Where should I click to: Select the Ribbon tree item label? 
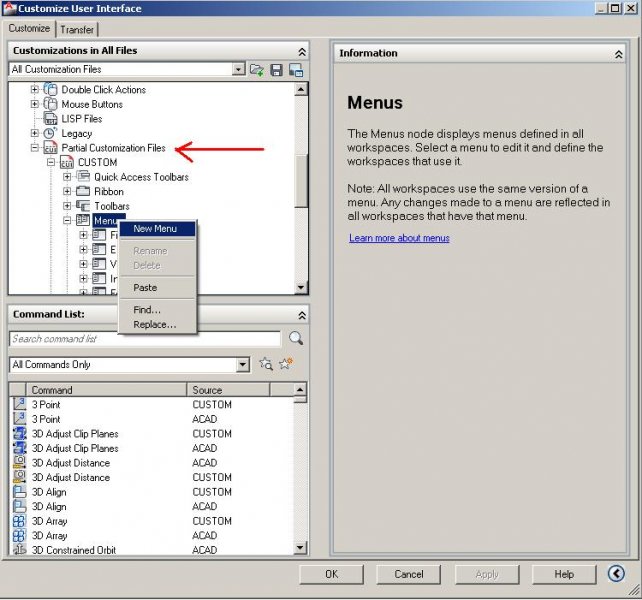pyautogui.click(x=109, y=191)
